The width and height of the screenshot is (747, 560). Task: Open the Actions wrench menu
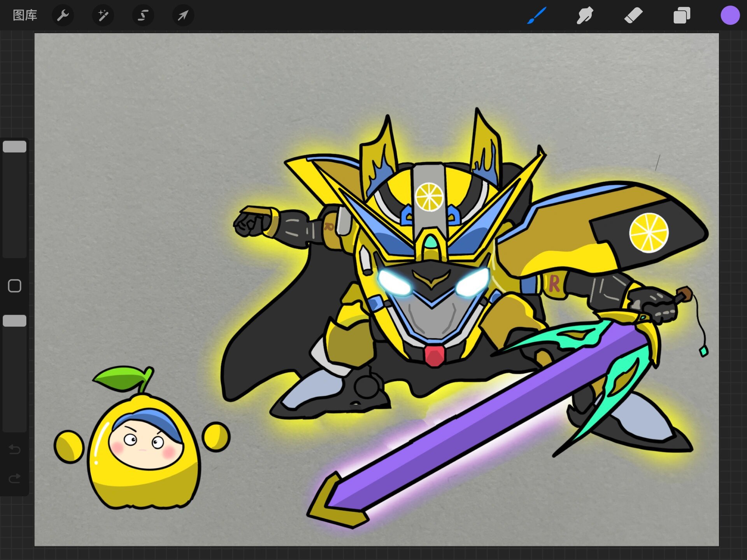(63, 16)
